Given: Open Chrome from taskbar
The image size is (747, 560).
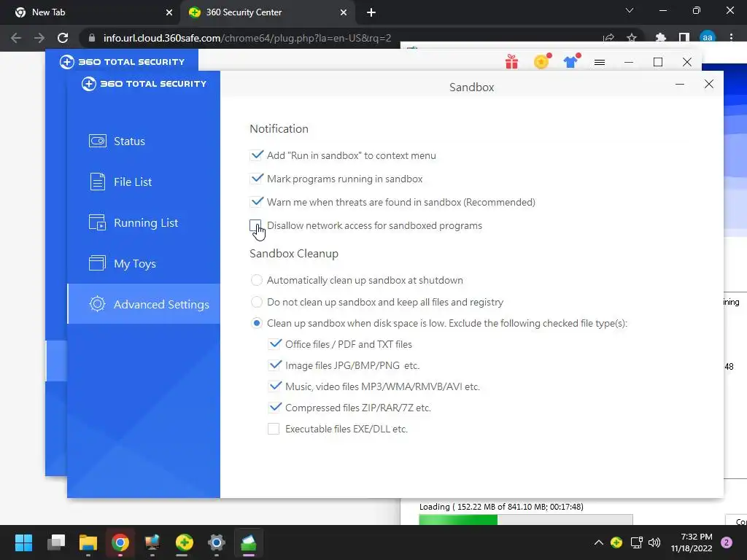Looking at the screenshot, I should coord(120,542).
